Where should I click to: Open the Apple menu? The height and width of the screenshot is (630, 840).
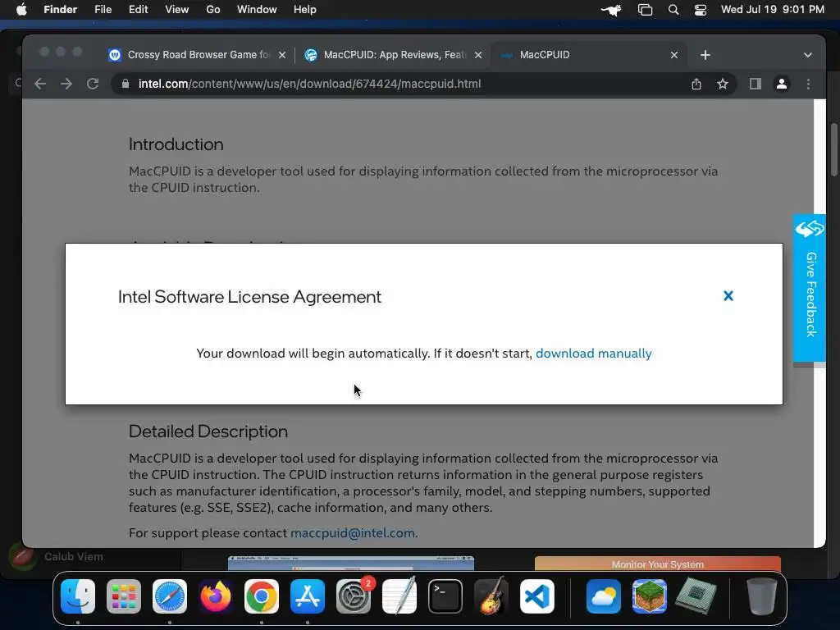21,10
